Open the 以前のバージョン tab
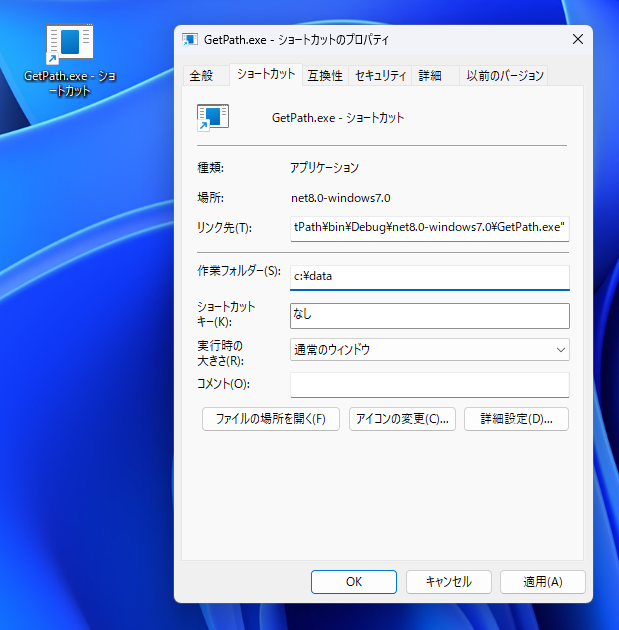The height and width of the screenshot is (630, 619). click(505, 76)
